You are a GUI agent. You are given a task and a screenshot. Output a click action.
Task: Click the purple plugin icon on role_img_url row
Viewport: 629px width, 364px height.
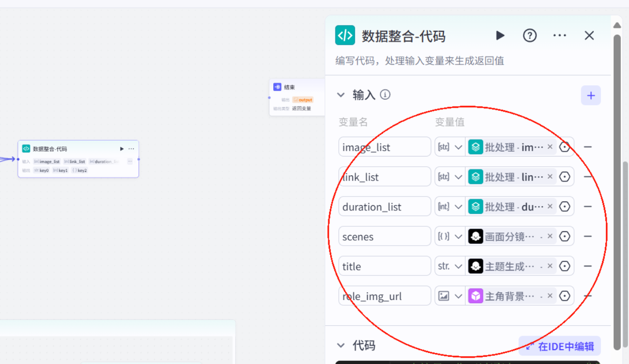tap(475, 296)
